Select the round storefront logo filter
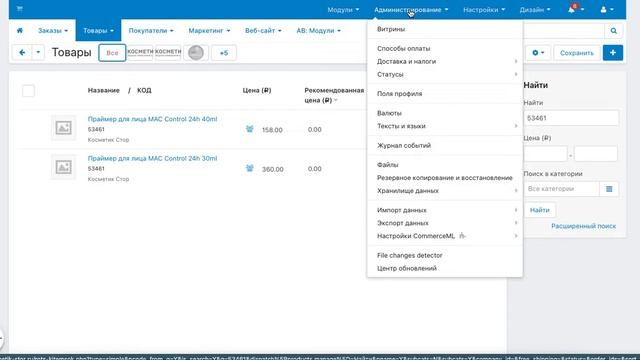The image size is (640, 360). tap(196, 53)
